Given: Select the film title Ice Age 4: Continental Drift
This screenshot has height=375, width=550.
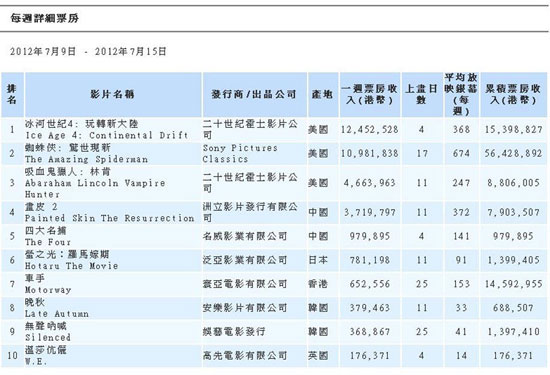Looking at the screenshot, I should click(x=107, y=135).
